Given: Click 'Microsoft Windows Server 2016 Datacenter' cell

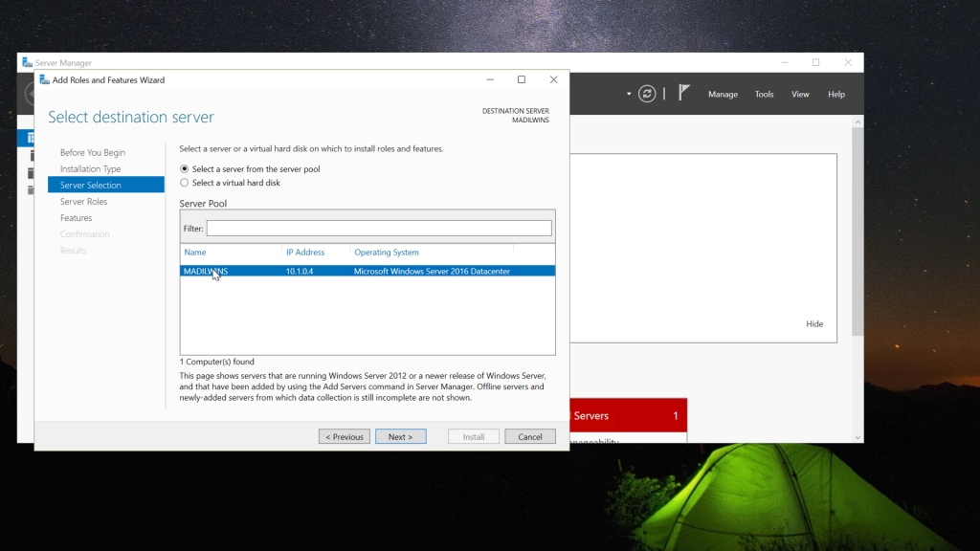Looking at the screenshot, I should coord(432,271).
